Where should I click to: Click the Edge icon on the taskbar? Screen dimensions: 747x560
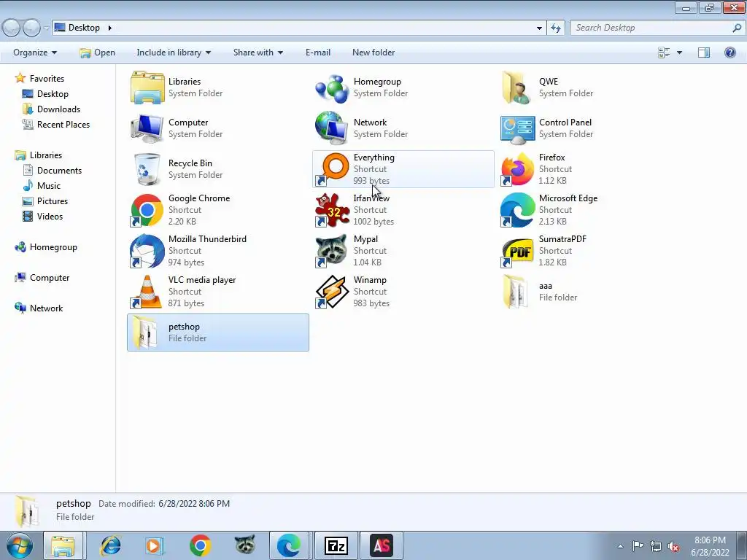pyautogui.click(x=289, y=545)
